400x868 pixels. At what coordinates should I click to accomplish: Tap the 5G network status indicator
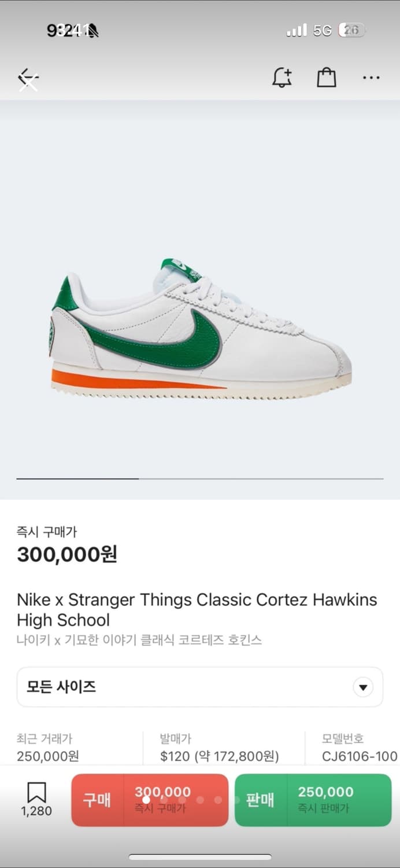pos(322,31)
